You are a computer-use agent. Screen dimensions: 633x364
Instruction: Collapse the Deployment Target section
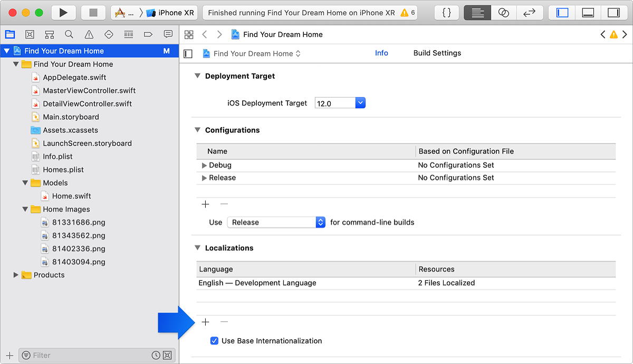[197, 76]
